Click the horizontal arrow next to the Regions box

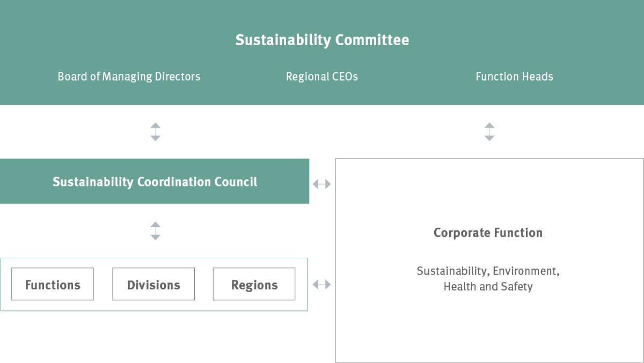coord(321,284)
